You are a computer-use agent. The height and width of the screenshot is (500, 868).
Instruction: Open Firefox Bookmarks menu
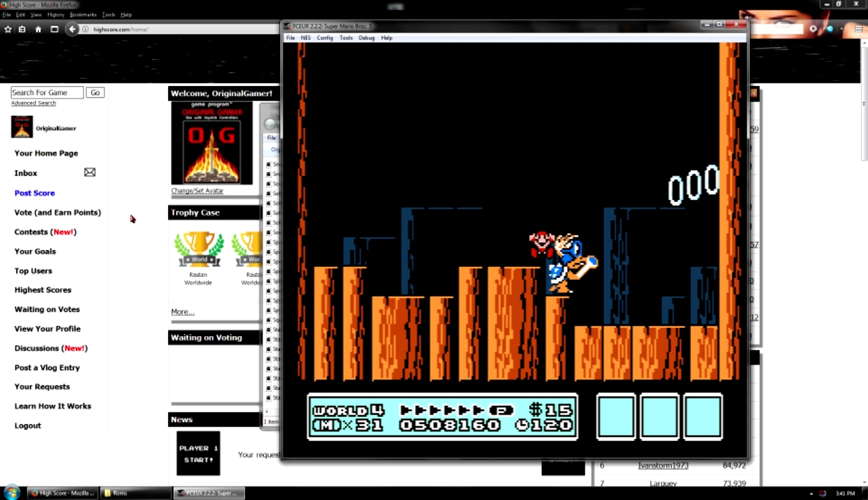click(x=83, y=14)
